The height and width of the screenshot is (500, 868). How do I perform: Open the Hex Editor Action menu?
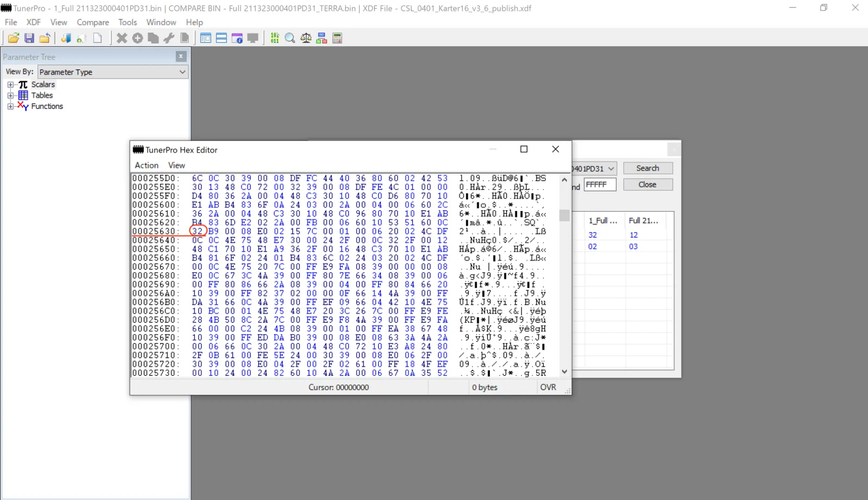tap(146, 165)
